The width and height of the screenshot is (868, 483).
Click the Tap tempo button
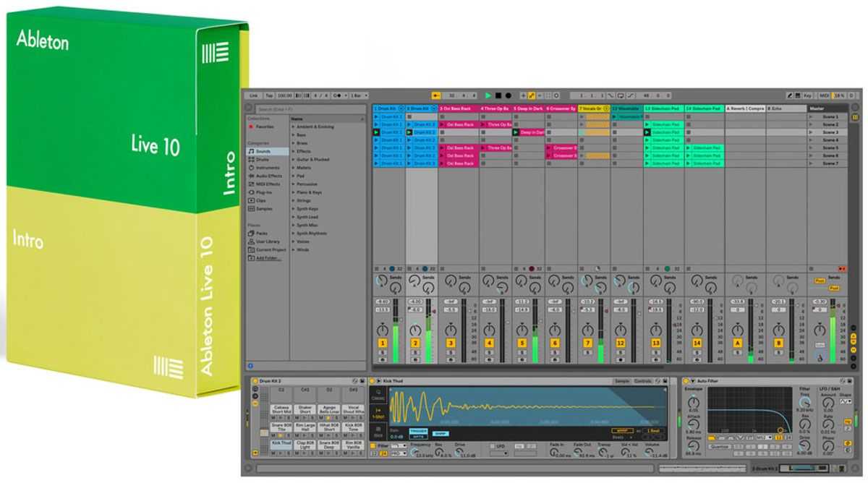[x=269, y=95]
